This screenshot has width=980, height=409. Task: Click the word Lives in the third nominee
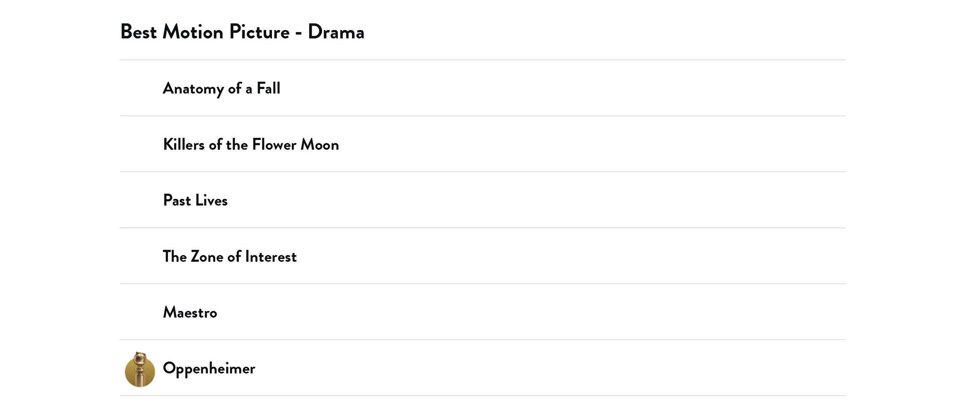(211, 200)
